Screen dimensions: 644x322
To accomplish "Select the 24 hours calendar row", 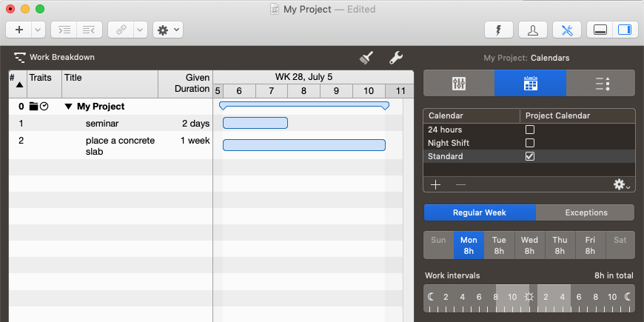I will (529, 130).
